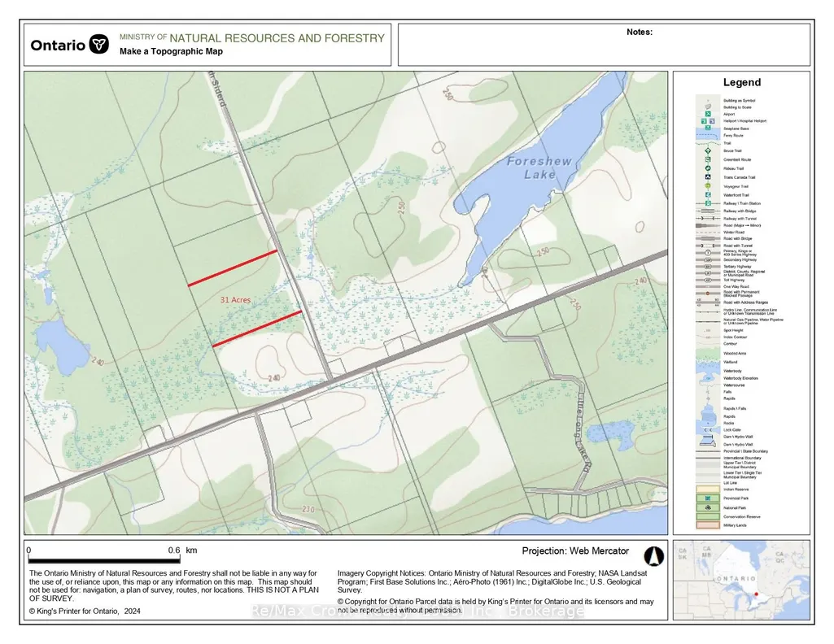Click the '31 Acres' parcel label
834x644 pixels.
pos(235,300)
